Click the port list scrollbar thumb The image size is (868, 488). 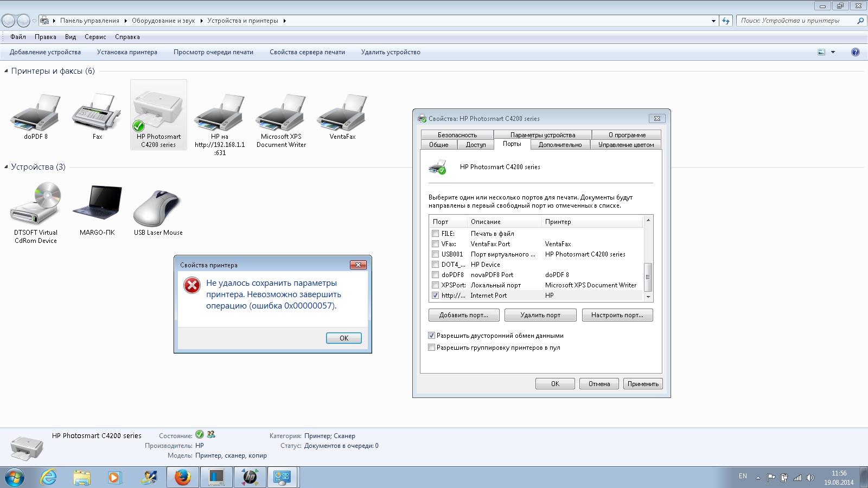[648, 277]
